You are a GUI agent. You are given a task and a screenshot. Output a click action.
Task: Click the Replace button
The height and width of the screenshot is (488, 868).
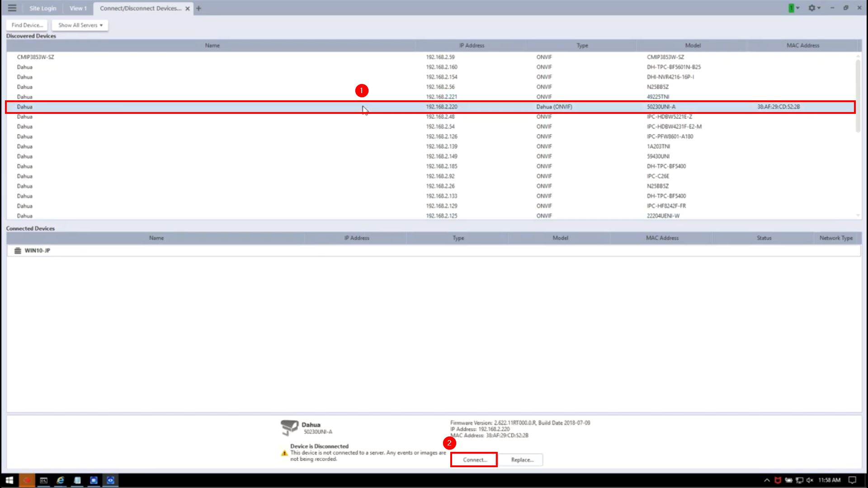(522, 460)
